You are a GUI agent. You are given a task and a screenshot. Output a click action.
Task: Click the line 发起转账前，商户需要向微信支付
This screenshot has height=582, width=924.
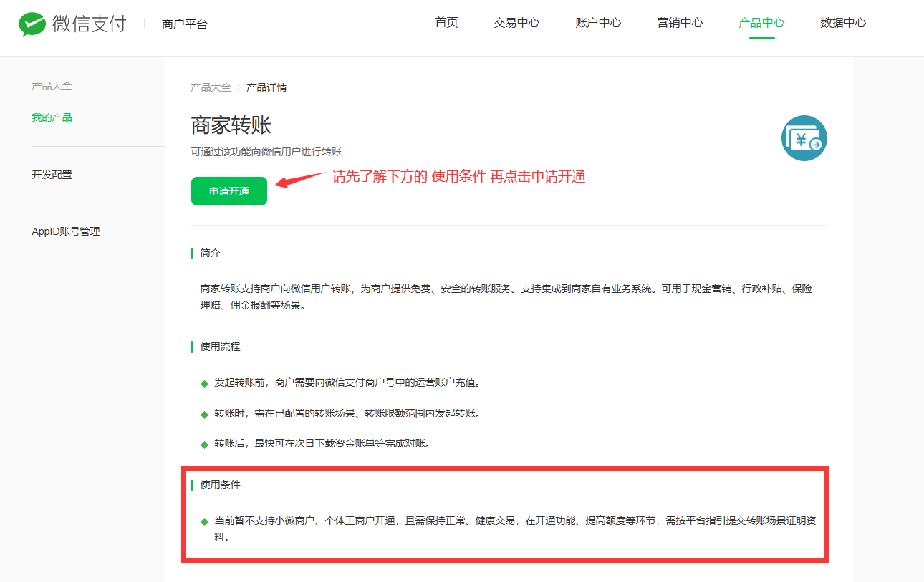347,382
